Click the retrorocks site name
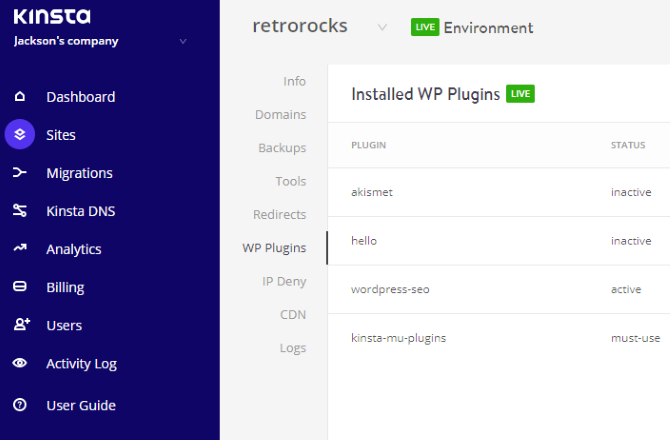The image size is (670, 440). click(300, 26)
